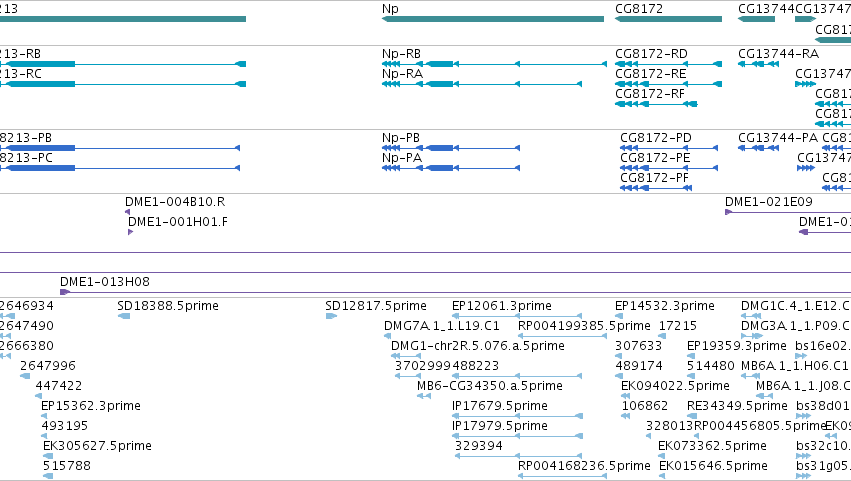
Task: Click the 2647996 EST label
Action: (x=48, y=366)
